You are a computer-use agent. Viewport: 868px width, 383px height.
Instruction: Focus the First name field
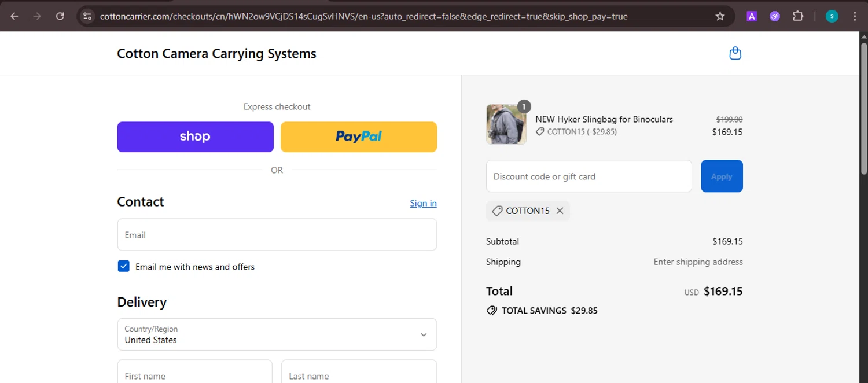point(195,371)
